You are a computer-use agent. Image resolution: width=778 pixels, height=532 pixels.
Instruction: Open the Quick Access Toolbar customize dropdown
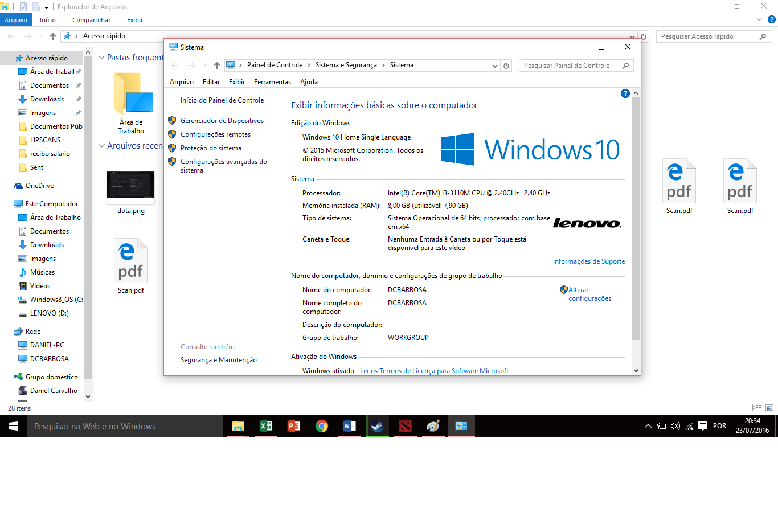click(46, 7)
